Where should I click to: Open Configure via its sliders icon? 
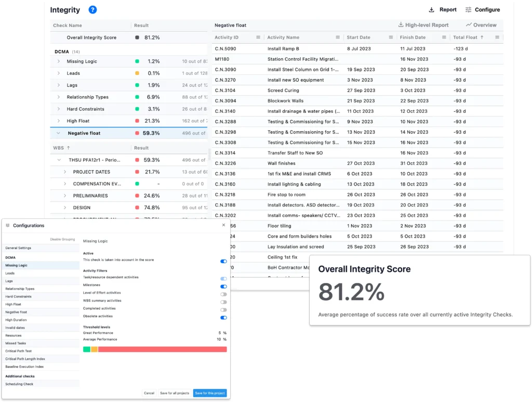[x=469, y=10]
